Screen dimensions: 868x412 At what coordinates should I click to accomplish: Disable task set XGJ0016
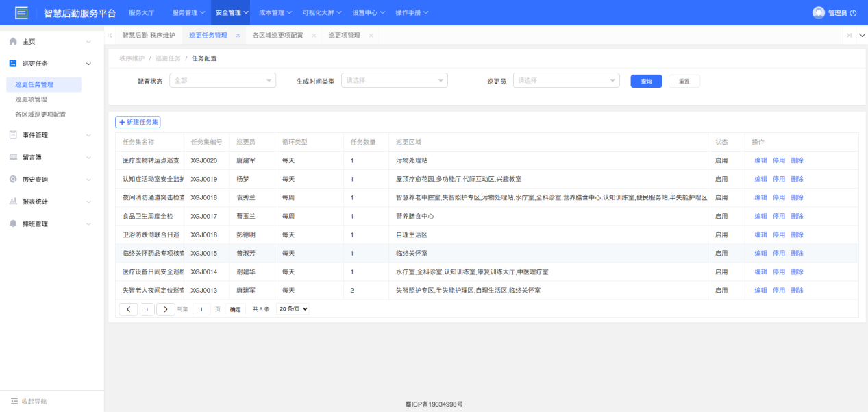(x=779, y=234)
